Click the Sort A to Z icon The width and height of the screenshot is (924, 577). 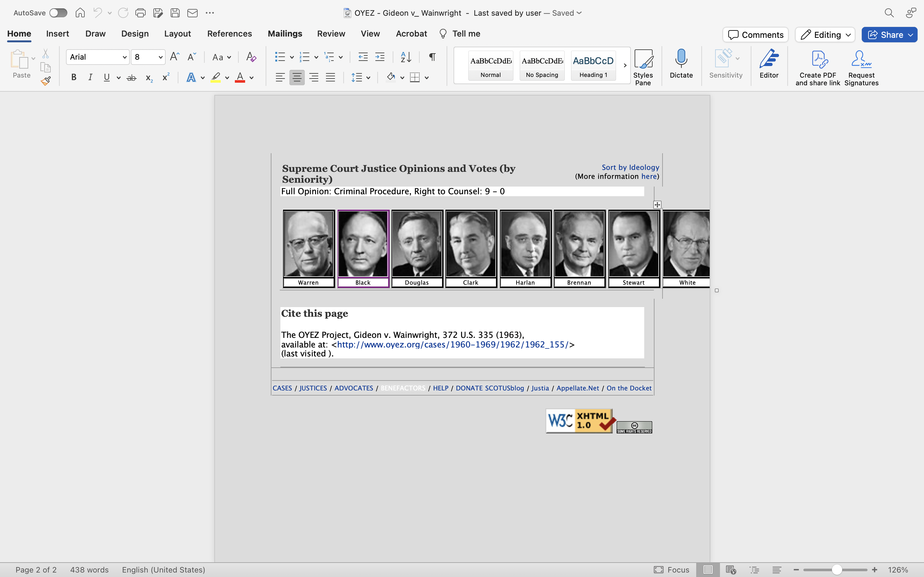(406, 57)
